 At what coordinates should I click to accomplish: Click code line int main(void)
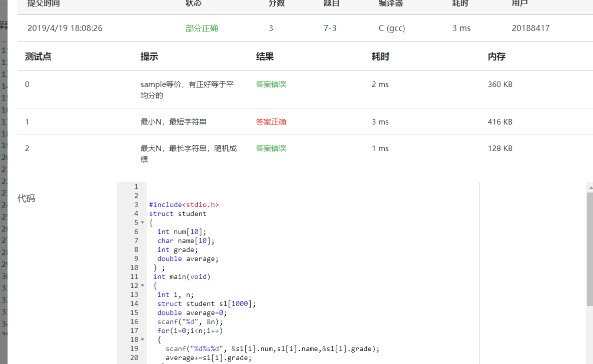coord(182,276)
